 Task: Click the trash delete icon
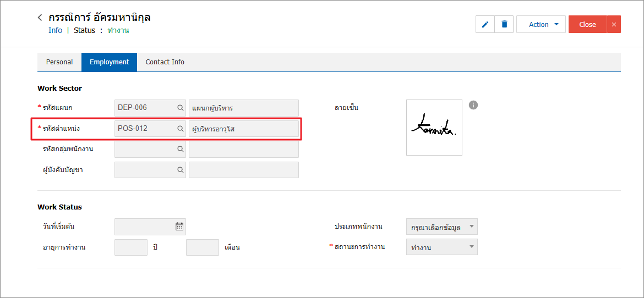(x=504, y=24)
